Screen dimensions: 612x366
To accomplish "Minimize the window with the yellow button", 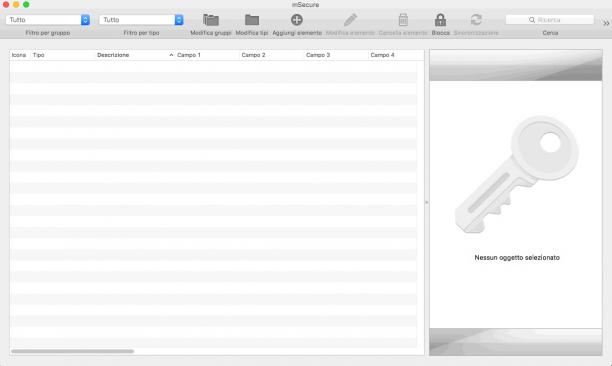I will 16,4.
